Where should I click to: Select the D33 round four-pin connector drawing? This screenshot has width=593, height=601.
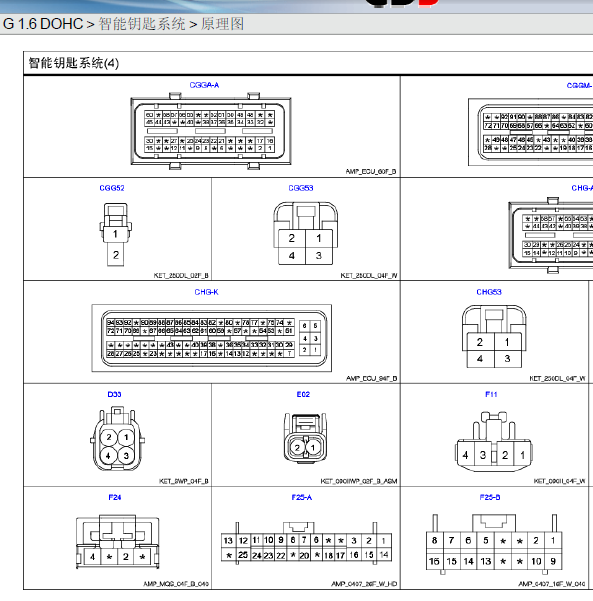pos(117,439)
